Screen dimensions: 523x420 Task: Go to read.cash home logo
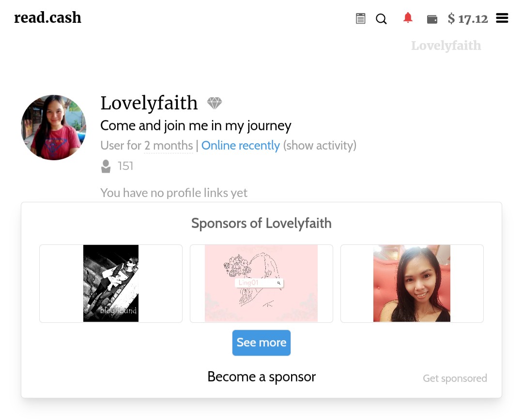coord(47,17)
